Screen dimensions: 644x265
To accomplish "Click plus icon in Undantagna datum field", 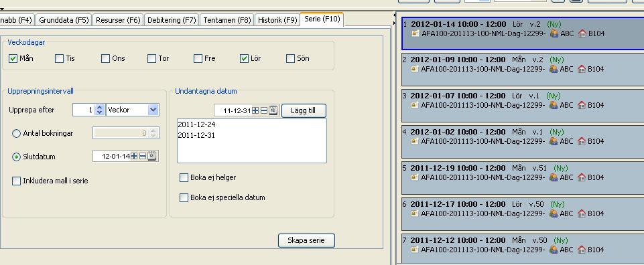I will [255, 110].
